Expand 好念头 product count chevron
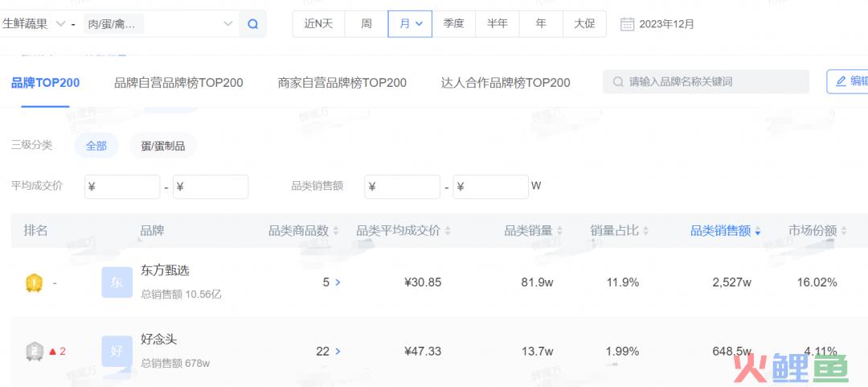Viewport: 868px width, 387px height. 338,351
